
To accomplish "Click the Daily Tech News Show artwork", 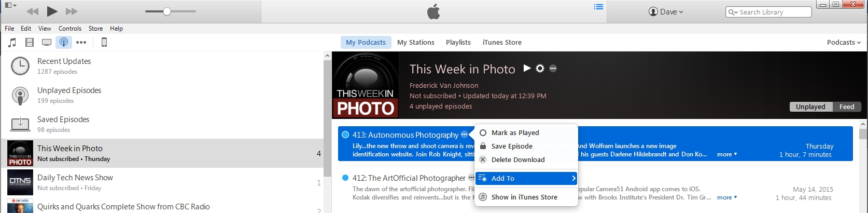I will click(x=20, y=182).
